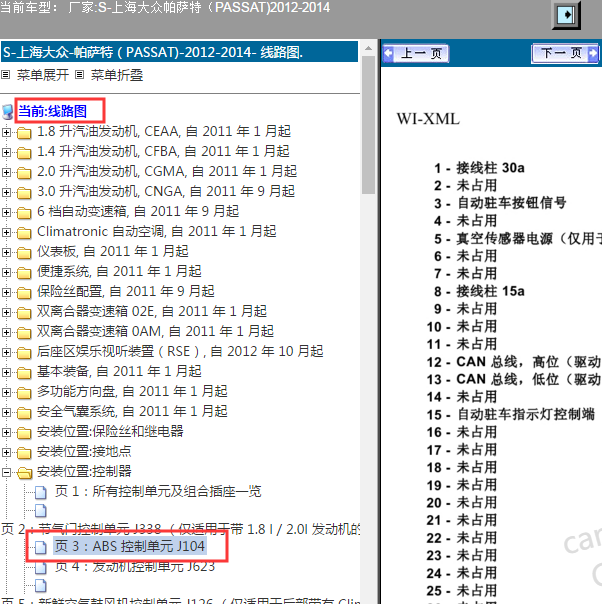Click folder icon of 后座区娱乐视听装置 RSE
Viewport: 602px width, 604px height.
(x=24, y=352)
